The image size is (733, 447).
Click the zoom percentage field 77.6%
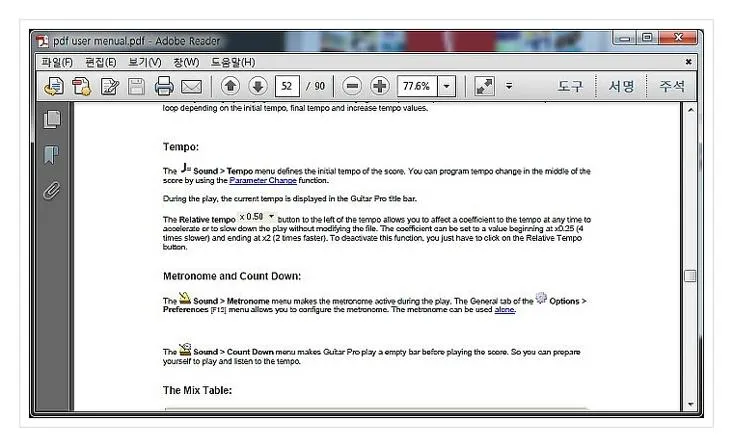417,86
